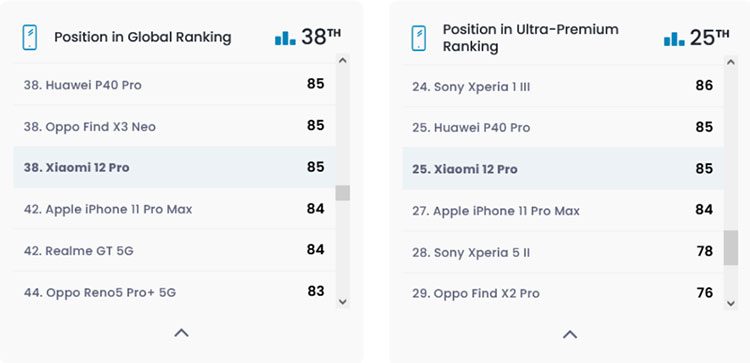Click the bar chart icon next to 38TH
The height and width of the screenshot is (363, 750).
pyautogui.click(x=285, y=38)
